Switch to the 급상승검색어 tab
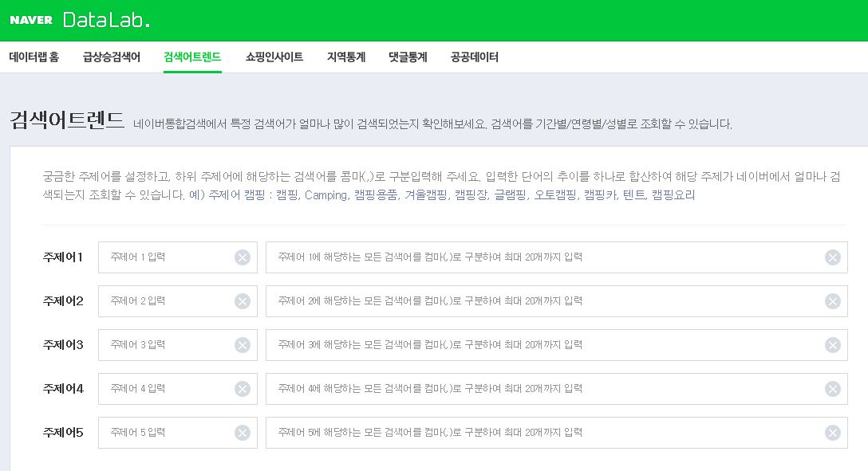 point(109,57)
